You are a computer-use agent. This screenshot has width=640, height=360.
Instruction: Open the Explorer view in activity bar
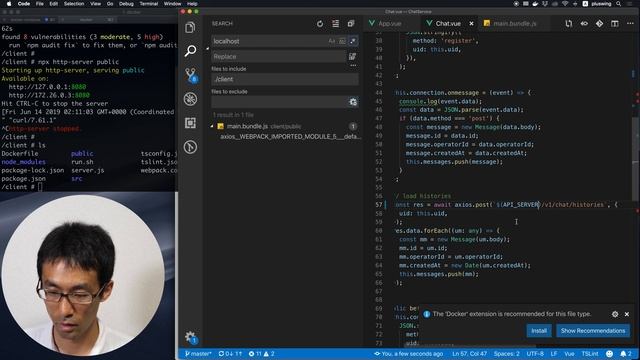(190, 27)
